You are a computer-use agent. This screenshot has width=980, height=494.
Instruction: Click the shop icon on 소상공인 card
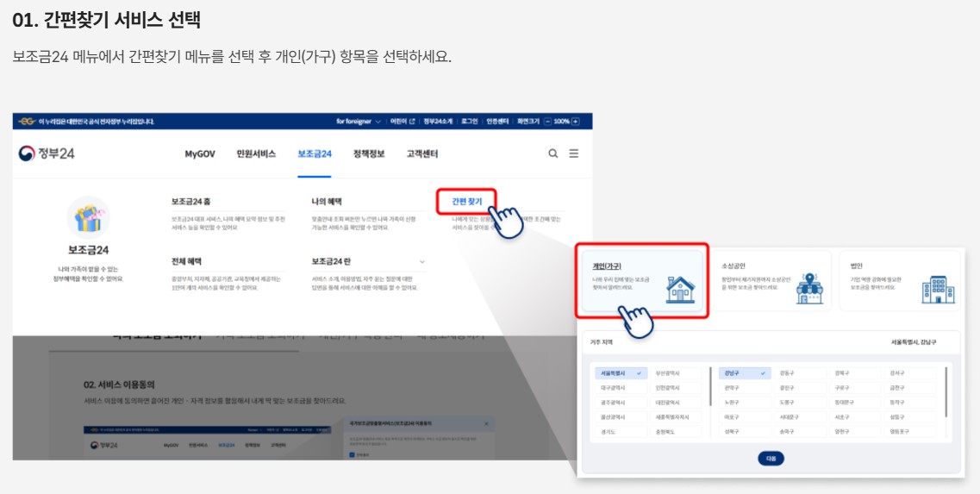coord(809,289)
